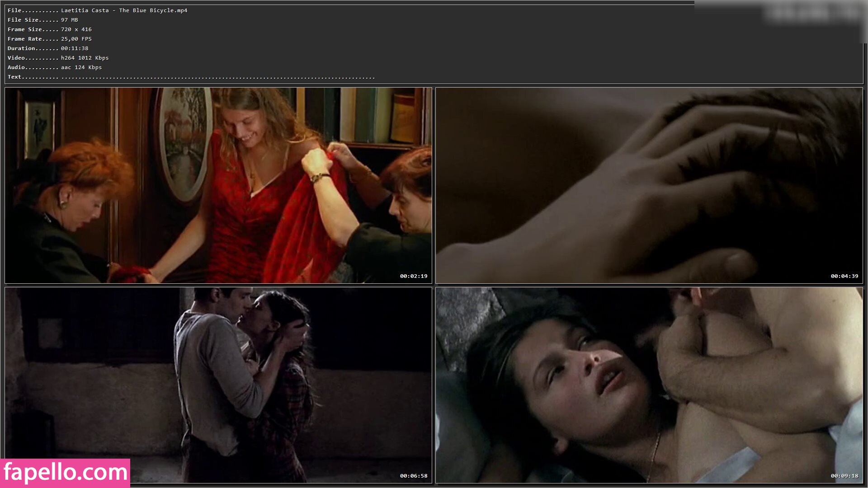Image resolution: width=868 pixels, height=488 pixels.
Task: Click the blurred logo at top right
Action: (814, 14)
